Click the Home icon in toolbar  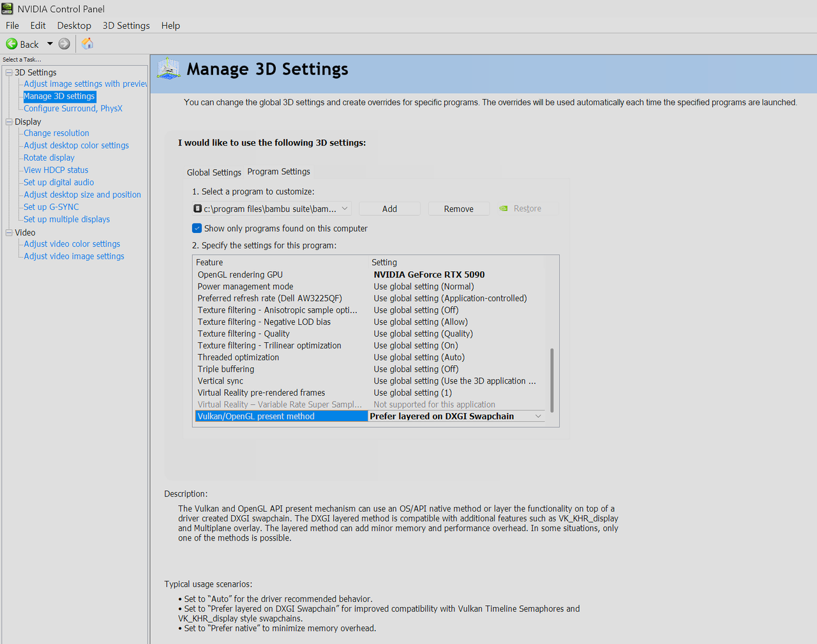[87, 43]
